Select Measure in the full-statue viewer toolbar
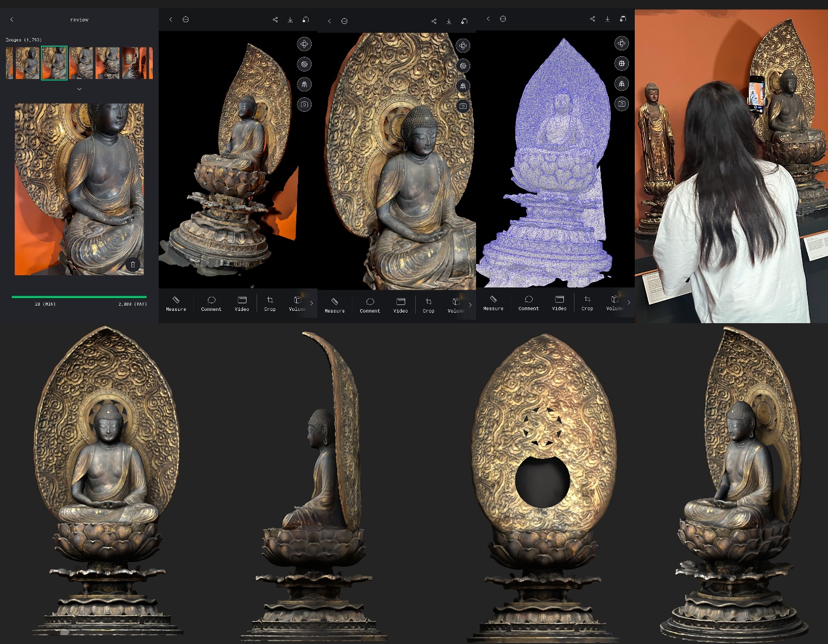 point(176,304)
